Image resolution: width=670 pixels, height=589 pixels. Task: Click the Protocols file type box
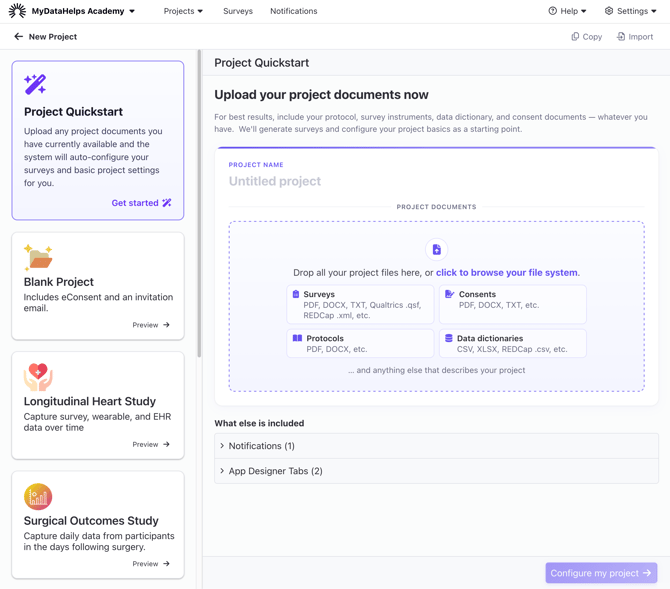click(360, 343)
